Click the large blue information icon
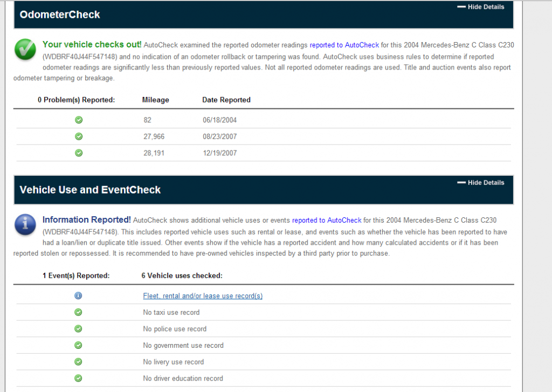Image resolution: width=552 pixels, height=392 pixels. point(25,224)
